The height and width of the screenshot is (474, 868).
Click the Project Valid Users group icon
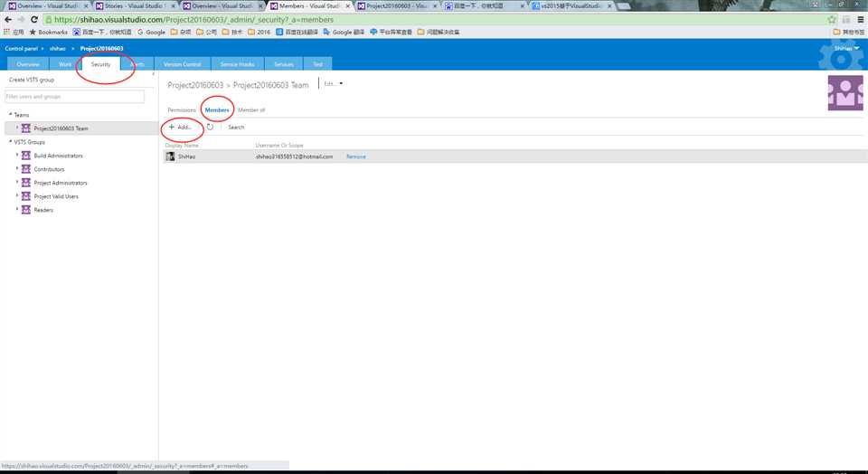(26, 196)
